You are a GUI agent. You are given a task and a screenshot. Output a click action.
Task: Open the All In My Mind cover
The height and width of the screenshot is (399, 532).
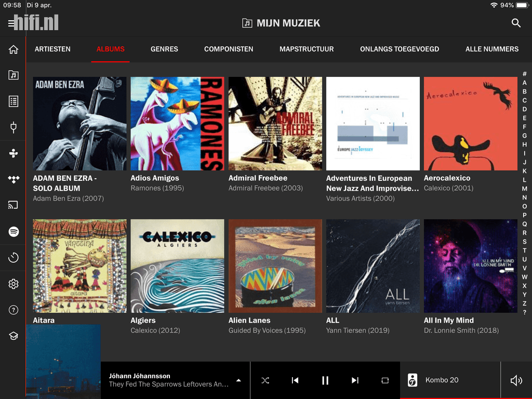click(x=471, y=266)
